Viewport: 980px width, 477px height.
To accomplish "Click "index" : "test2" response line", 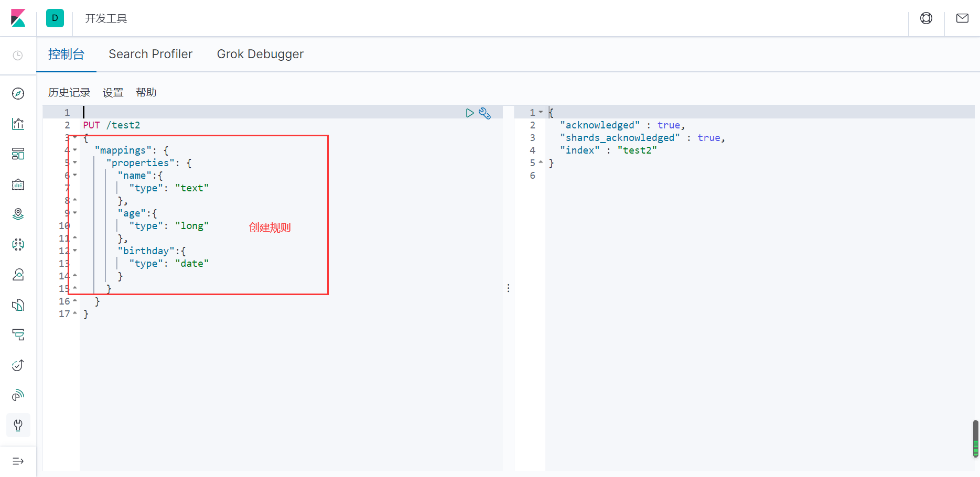I will pos(608,150).
